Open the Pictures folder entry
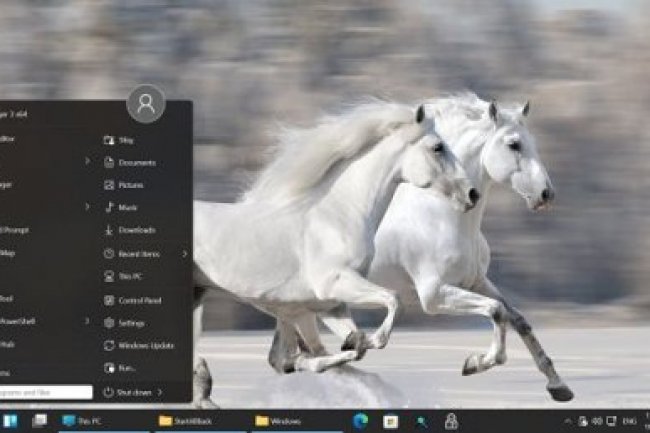This screenshot has width=650, height=433. tap(124, 185)
